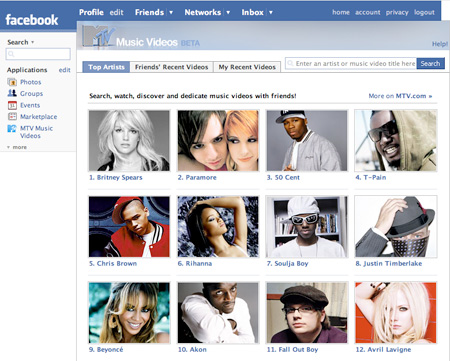Expand the Friends dropdown arrow
The image size is (450, 361).
point(171,12)
